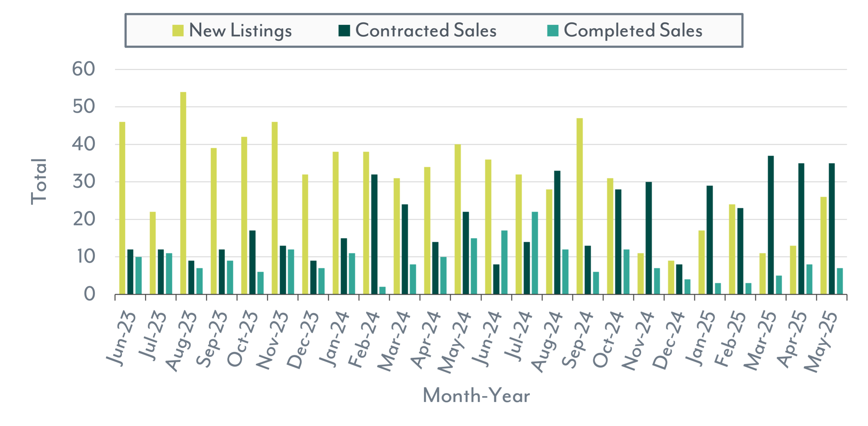Click the New Listings legend label
The width and height of the screenshot is (868, 426).
[x=240, y=30]
